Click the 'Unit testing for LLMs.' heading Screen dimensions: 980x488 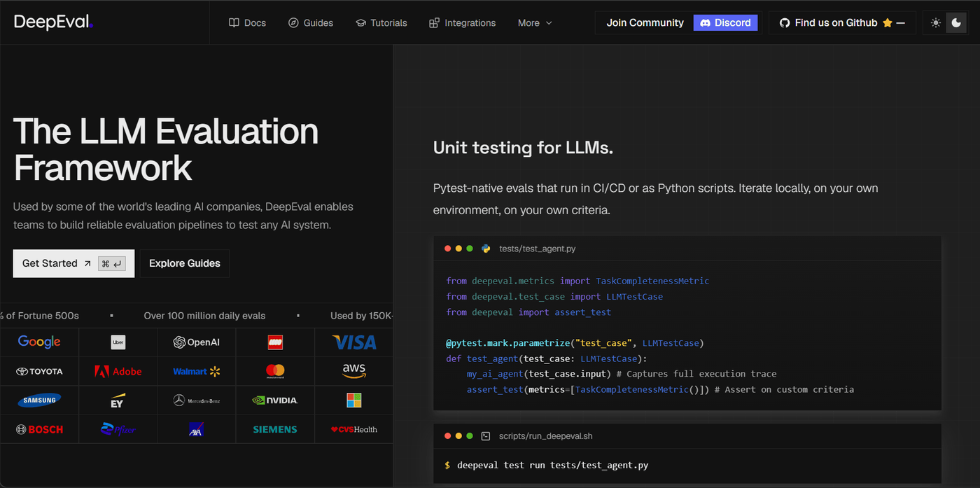[x=524, y=148]
